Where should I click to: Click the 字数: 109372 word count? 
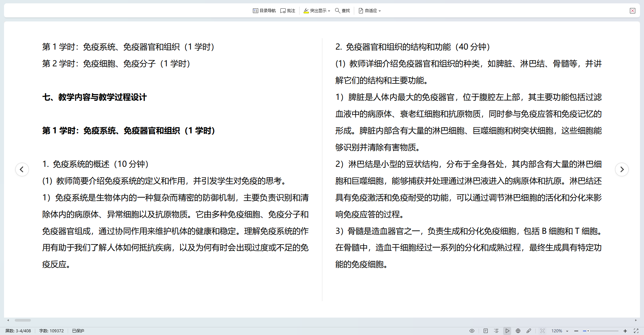point(51,331)
